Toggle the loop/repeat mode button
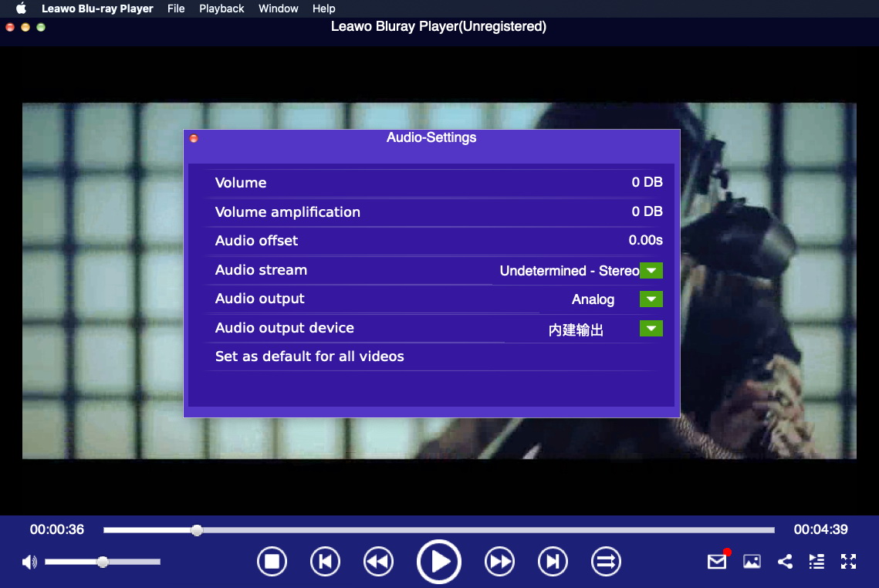Image resolution: width=879 pixels, height=588 pixels. coord(606,561)
